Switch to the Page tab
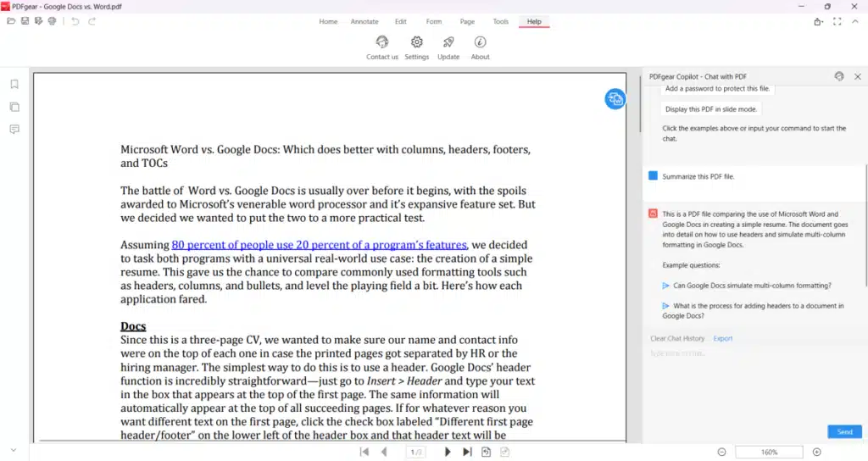This screenshot has width=868, height=461. (467, 21)
